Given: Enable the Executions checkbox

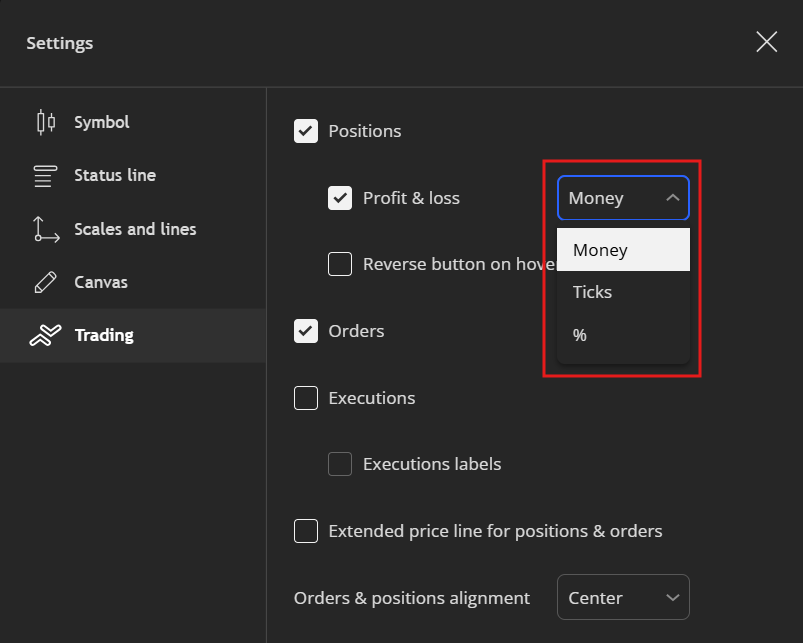Looking at the screenshot, I should [306, 398].
